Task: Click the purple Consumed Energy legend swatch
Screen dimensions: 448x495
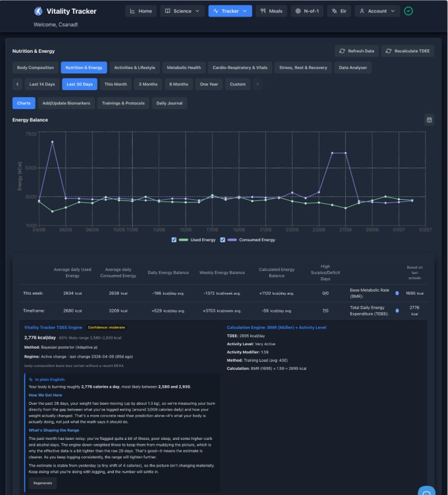Action: click(x=232, y=240)
